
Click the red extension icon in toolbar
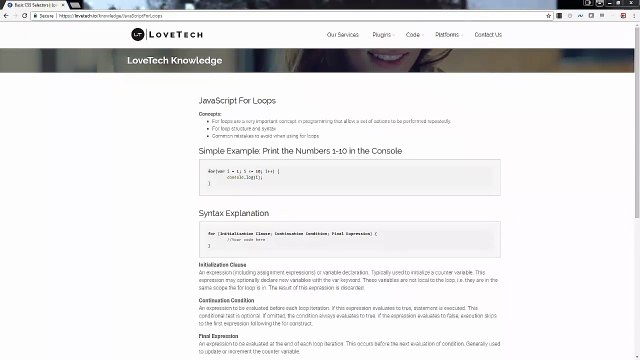tap(623, 16)
